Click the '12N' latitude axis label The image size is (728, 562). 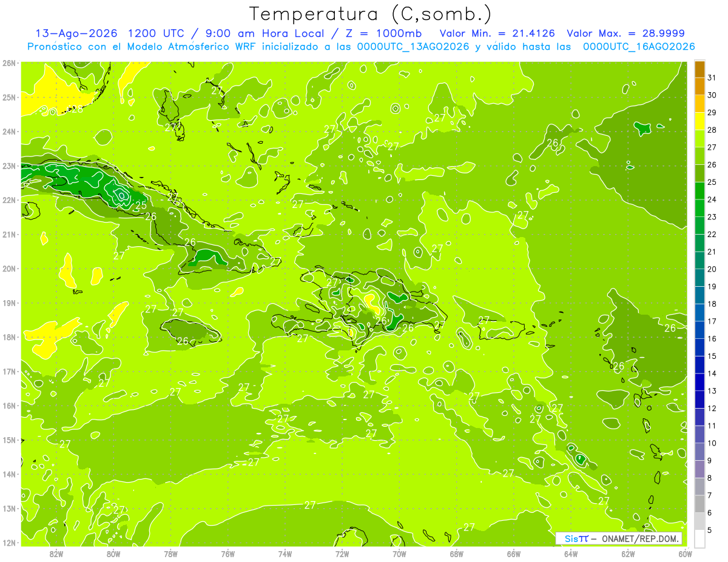click(x=9, y=543)
